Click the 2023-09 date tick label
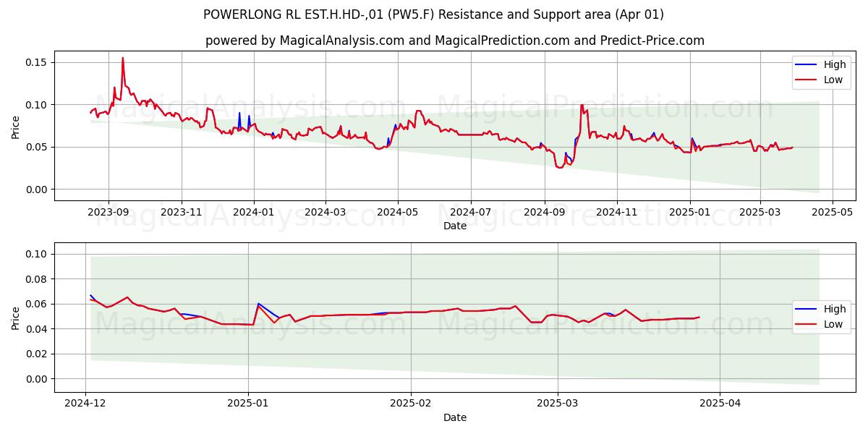 [x=109, y=213]
